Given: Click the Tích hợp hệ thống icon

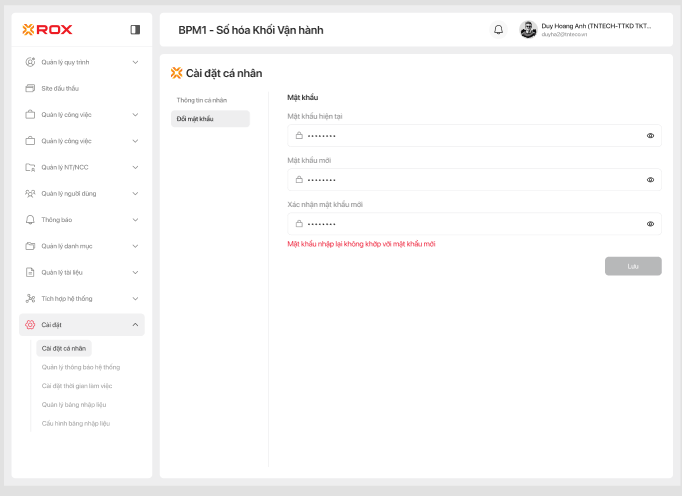Looking at the screenshot, I should [30, 298].
